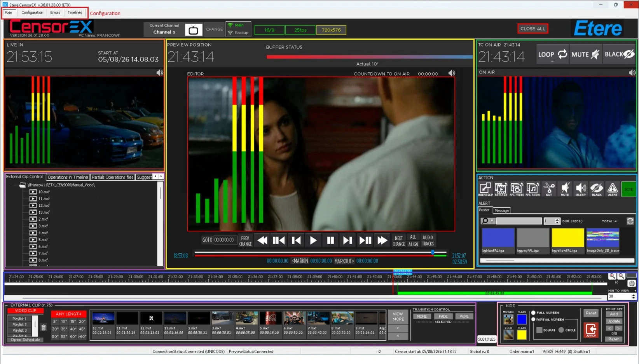Go to next point in Point Set
The image size is (639, 364).
pos(618,328)
